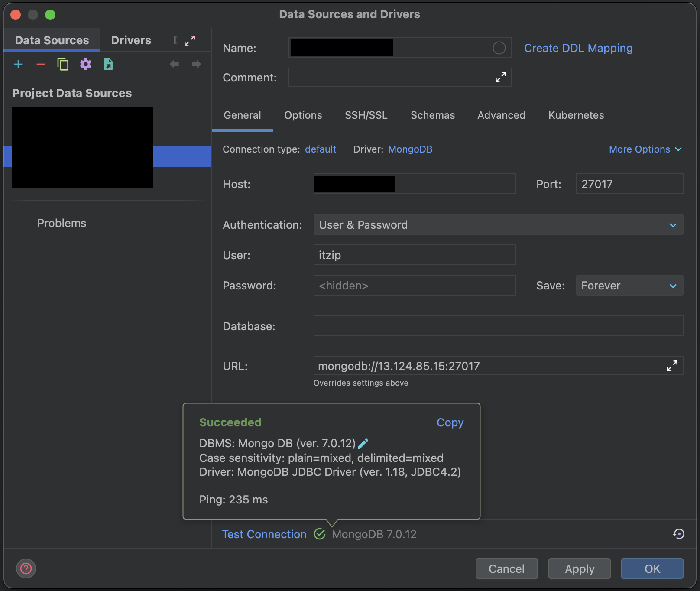Open the Schemas tab
The height and width of the screenshot is (591, 700).
coord(433,115)
